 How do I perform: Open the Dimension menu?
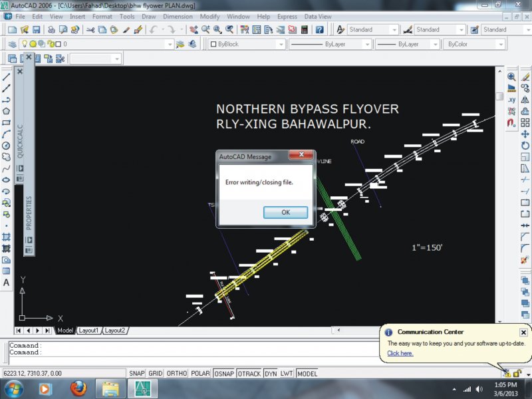pos(178,15)
